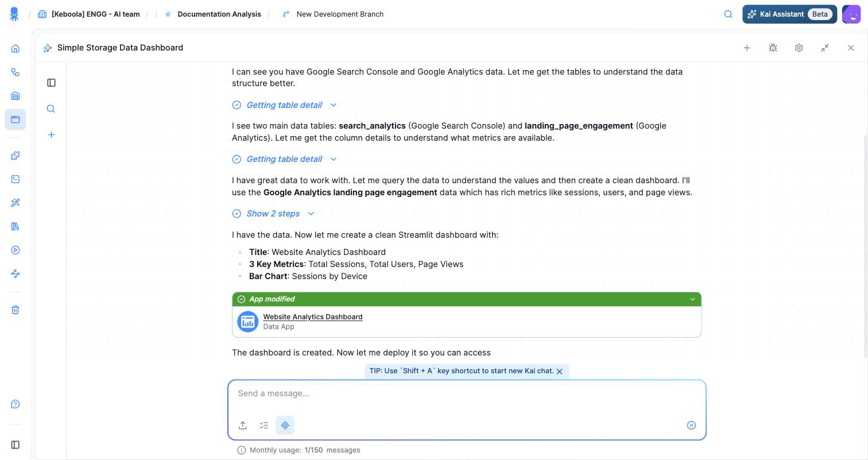Click the 'Monthly usage: 1/150 messages' text
Image resolution: width=868 pixels, height=460 pixels.
point(305,450)
